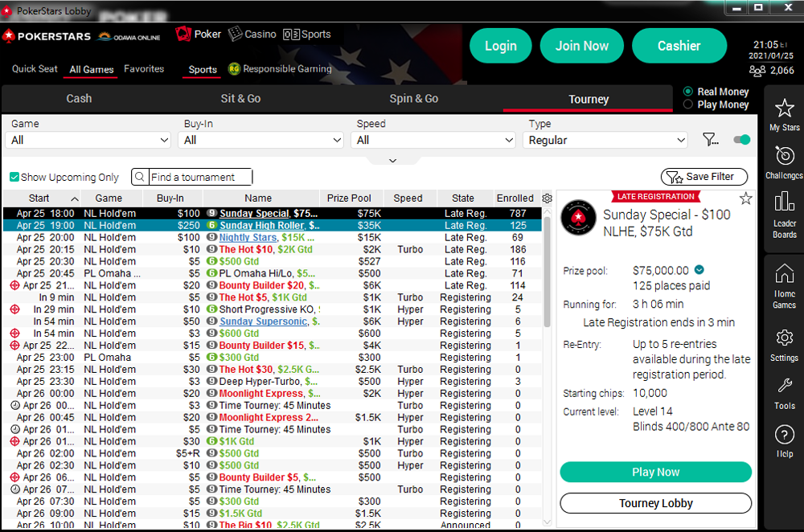Click tournament list vertical scrollbar thumb
804x532 pixels.
547,272
